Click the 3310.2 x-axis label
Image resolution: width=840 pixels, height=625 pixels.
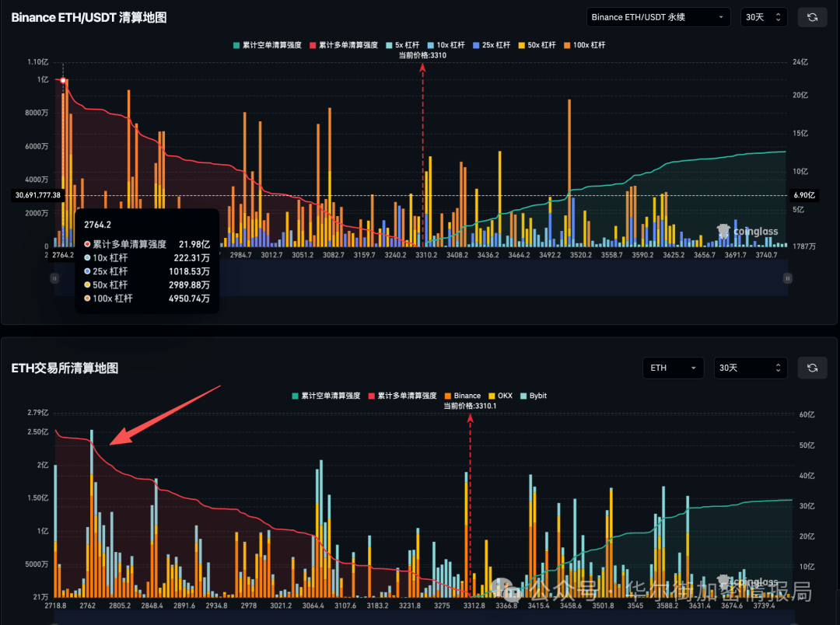point(426,255)
